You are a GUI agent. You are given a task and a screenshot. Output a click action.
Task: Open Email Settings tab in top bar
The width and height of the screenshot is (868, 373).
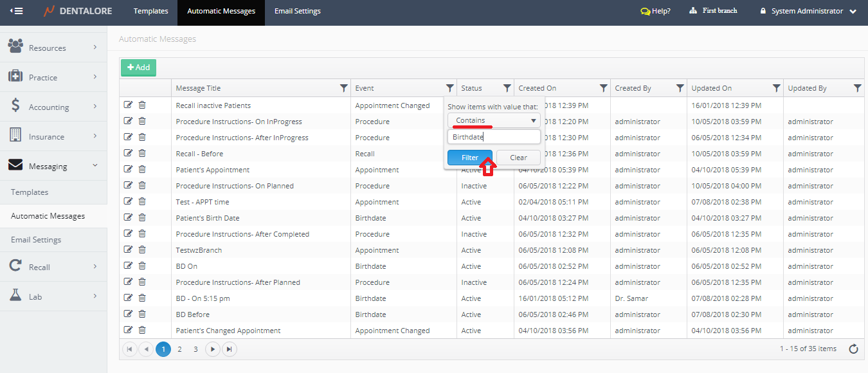click(297, 11)
